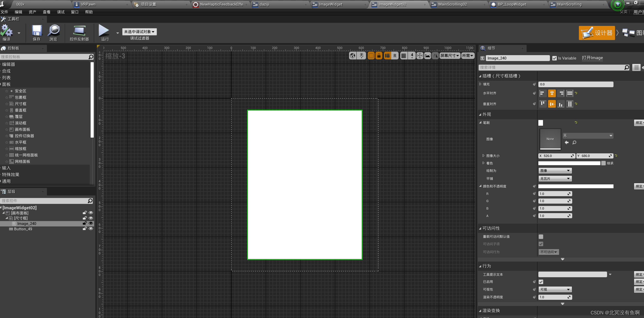Screen dimensions: 644x318
Task: Open the Visibility dropdown
Action: tap(555, 290)
